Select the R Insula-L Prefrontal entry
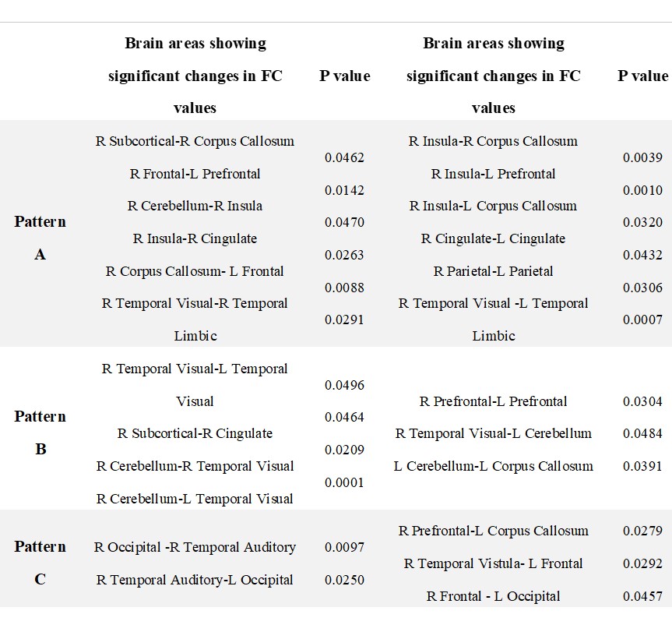The width and height of the screenshot is (672, 632). [x=493, y=174]
